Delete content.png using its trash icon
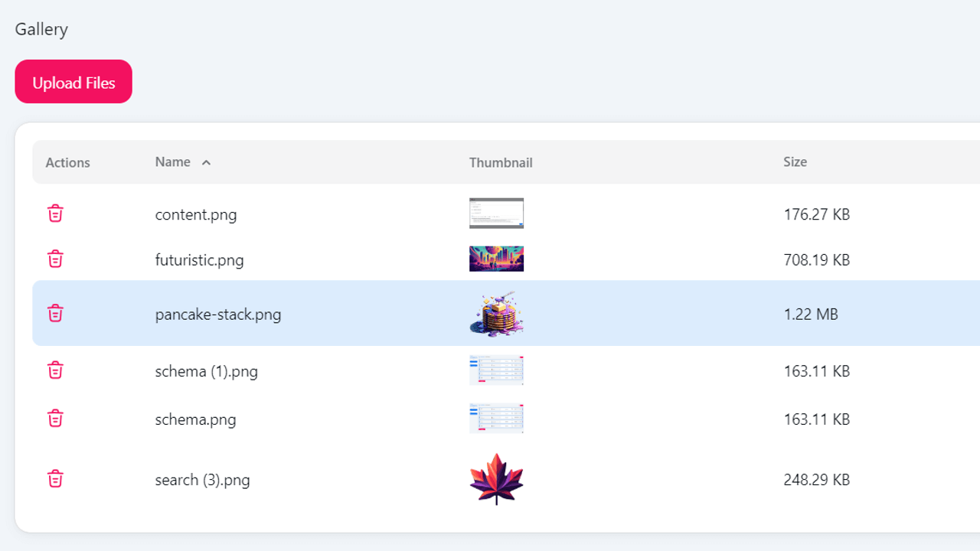The height and width of the screenshot is (551, 980). 55,214
